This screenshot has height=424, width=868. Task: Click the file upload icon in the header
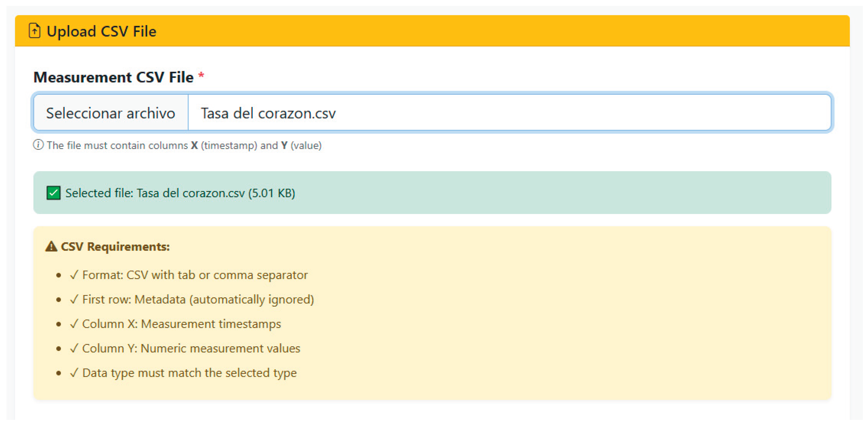(35, 31)
